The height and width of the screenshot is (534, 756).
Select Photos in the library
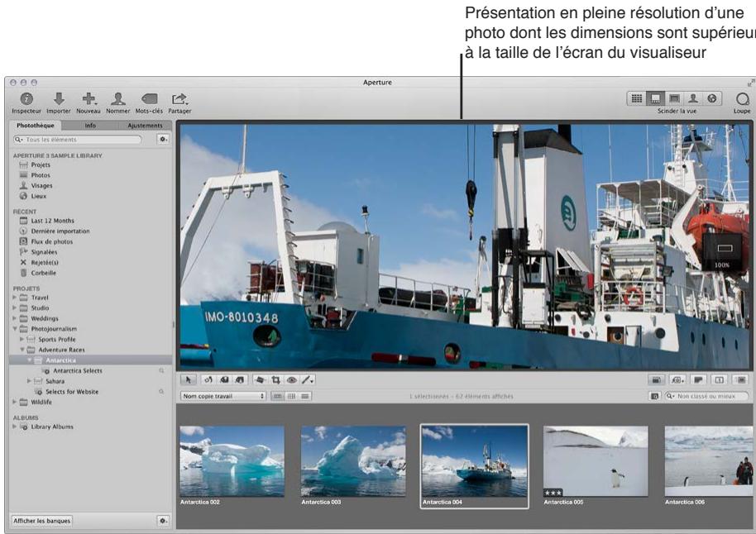(41, 175)
